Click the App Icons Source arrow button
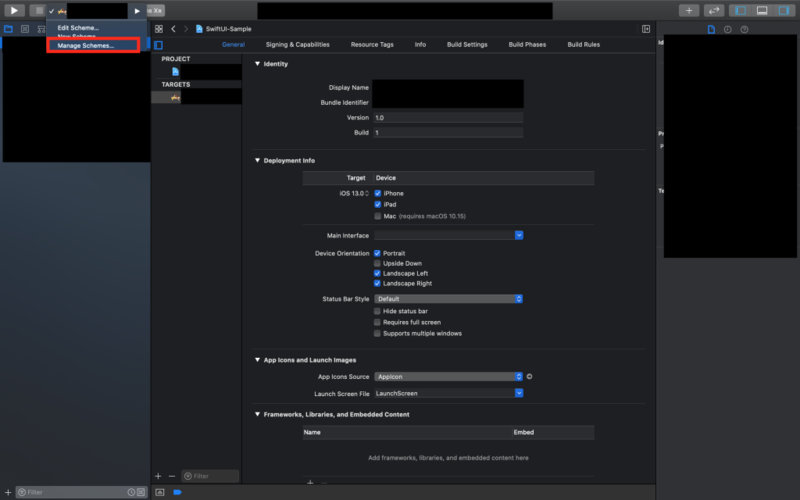The height and width of the screenshot is (500, 800). 530,377
